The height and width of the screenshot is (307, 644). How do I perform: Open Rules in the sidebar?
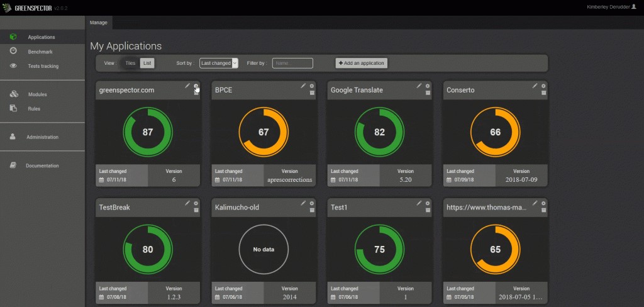(x=42, y=109)
